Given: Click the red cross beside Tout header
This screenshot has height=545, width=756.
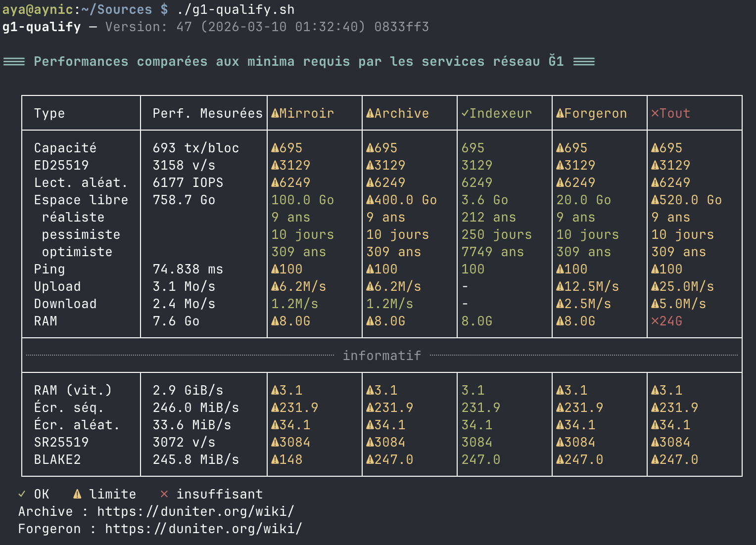Looking at the screenshot, I should click(x=655, y=114).
